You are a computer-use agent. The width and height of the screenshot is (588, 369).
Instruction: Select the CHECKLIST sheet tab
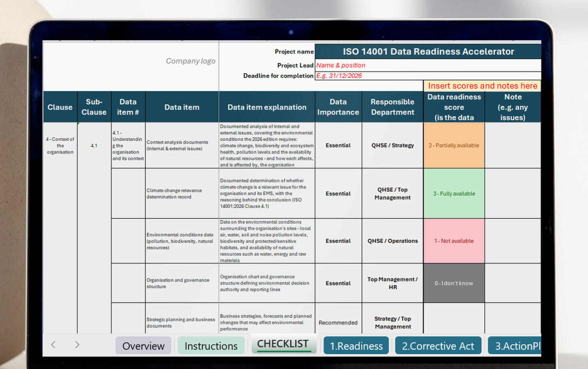(x=283, y=344)
